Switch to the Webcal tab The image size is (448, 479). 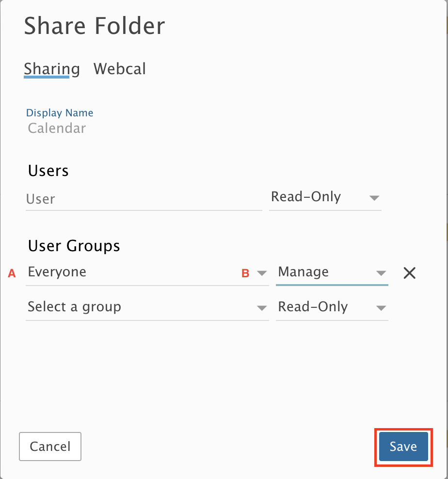[x=119, y=69]
